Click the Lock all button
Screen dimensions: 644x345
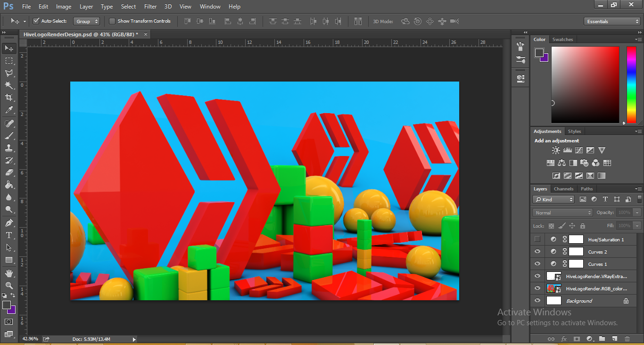[582, 226]
